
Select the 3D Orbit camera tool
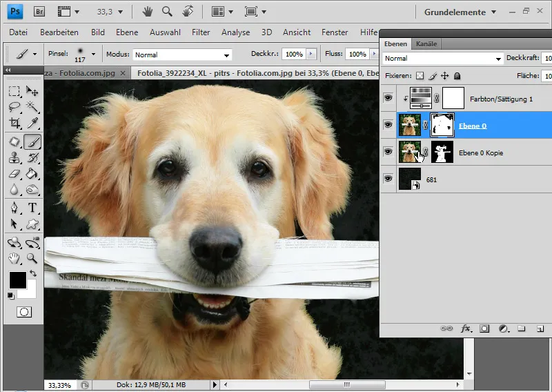point(32,243)
